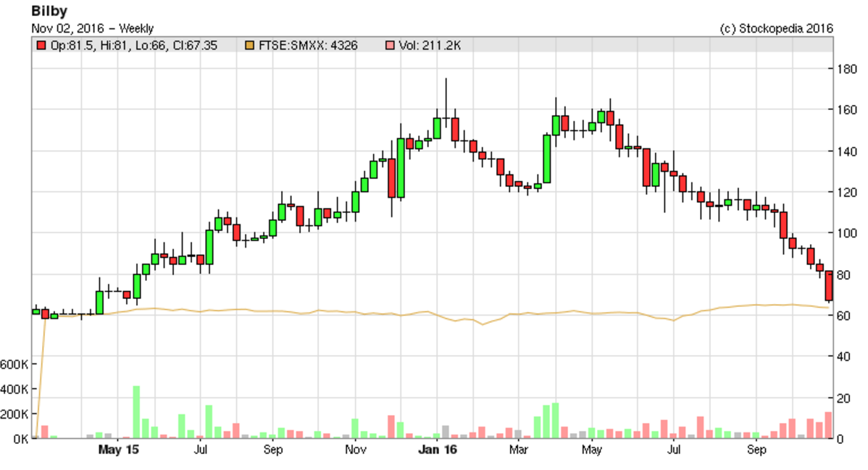Click the first 'Jul' date label after May 15
Viewport: 868px width, 470px height.
(201, 450)
